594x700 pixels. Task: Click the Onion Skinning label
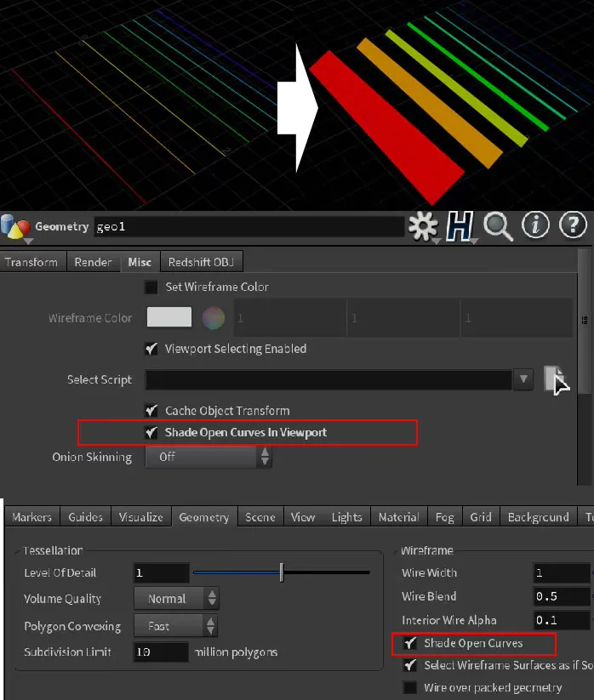coord(92,457)
